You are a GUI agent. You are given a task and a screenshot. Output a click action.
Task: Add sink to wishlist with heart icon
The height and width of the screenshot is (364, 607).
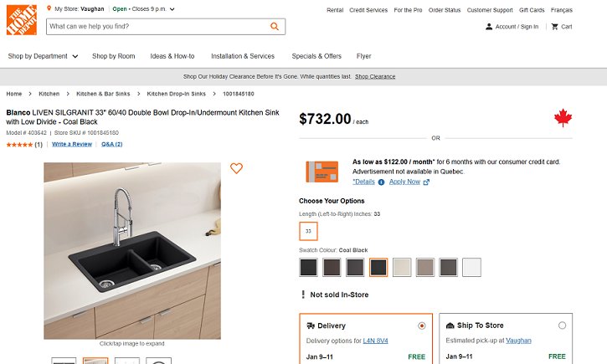click(236, 168)
